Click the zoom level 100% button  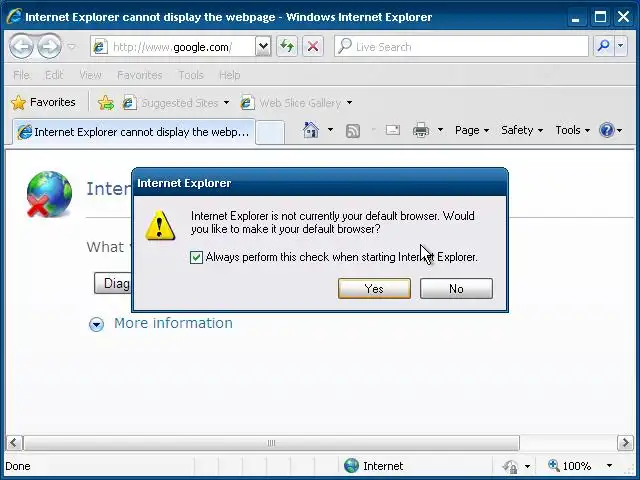click(x=570, y=466)
